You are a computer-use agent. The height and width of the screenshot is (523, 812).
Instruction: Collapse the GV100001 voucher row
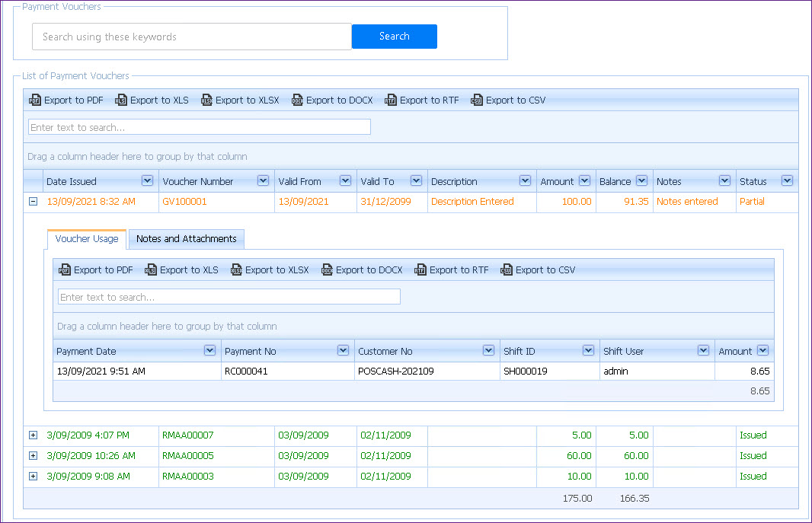(x=33, y=202)
